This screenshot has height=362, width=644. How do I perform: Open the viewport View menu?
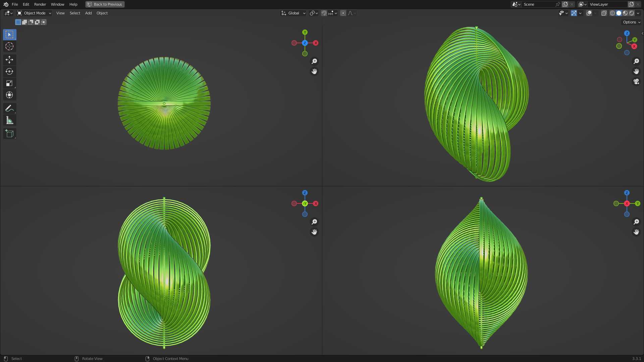click(x=60, y=13)
